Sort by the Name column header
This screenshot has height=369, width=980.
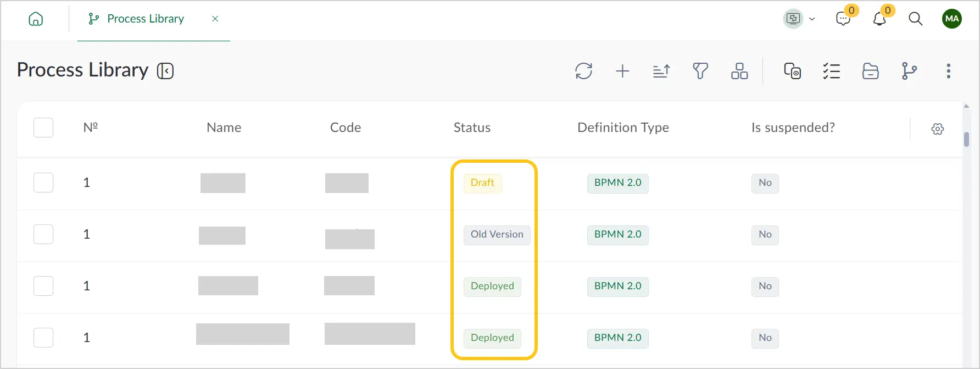[x=224, y=128]
